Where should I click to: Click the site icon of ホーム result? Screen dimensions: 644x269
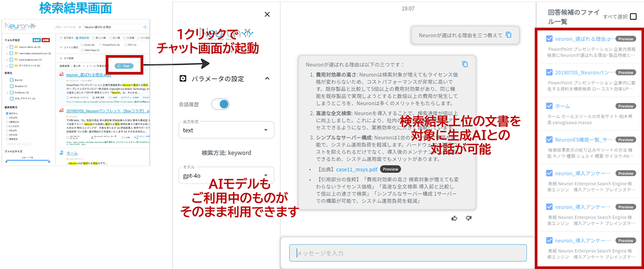tap(61, 152)
